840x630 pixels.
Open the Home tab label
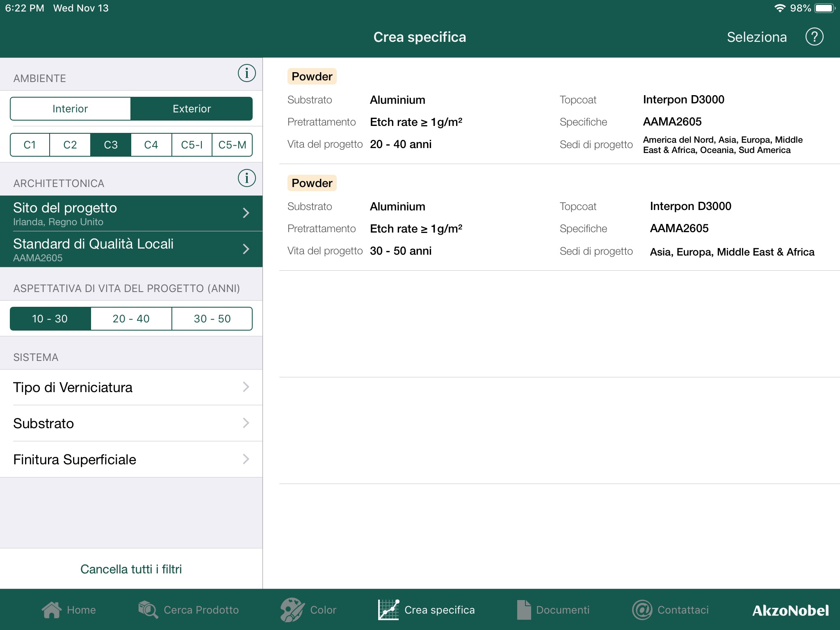[81, 610]
